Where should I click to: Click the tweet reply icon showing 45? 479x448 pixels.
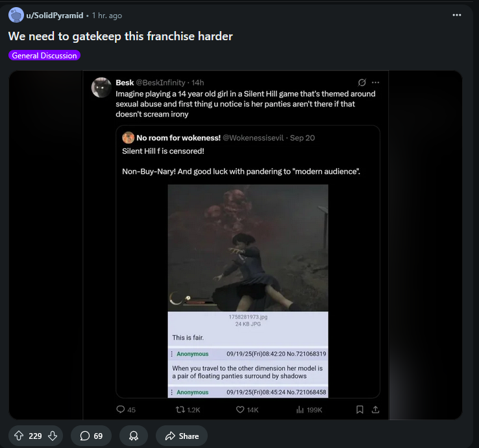click(121, 409)
